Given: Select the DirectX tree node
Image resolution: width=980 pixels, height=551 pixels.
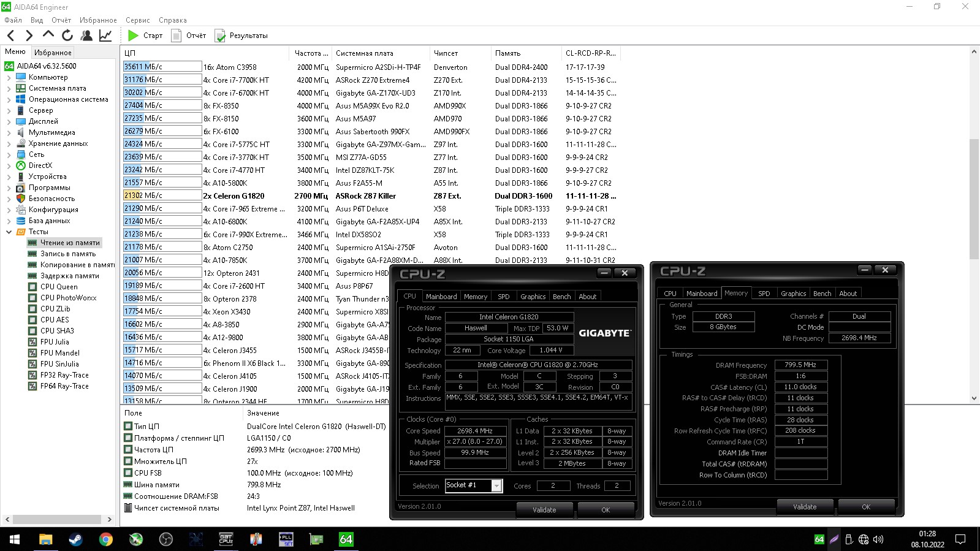Looking at the screenshot, I should (x=40, y=165).
